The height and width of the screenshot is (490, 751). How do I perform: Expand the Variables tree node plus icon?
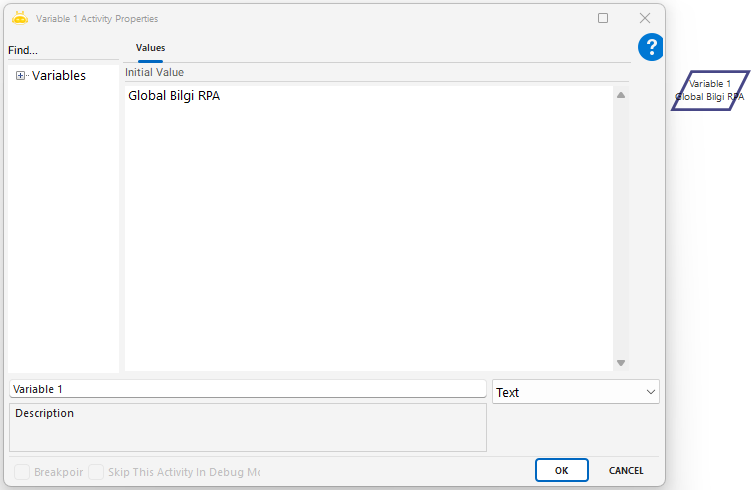click(21, 76)
